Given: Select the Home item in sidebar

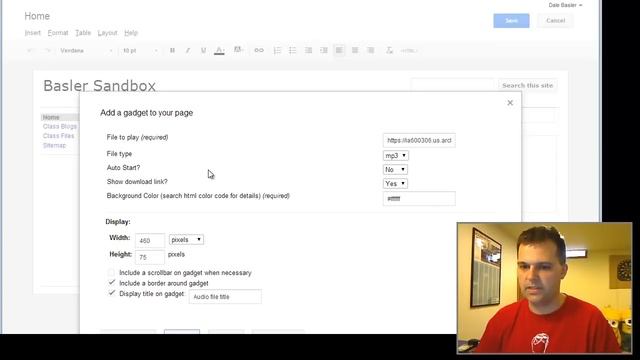Looking at the screenshot, I should (x=60, y=117).
